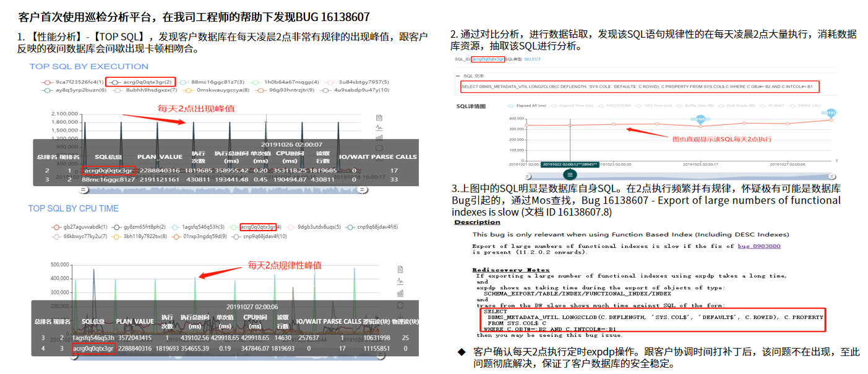The image size is (868, 374).
Task: Switch execution chart to line view
Action: (x=379, y=128)
